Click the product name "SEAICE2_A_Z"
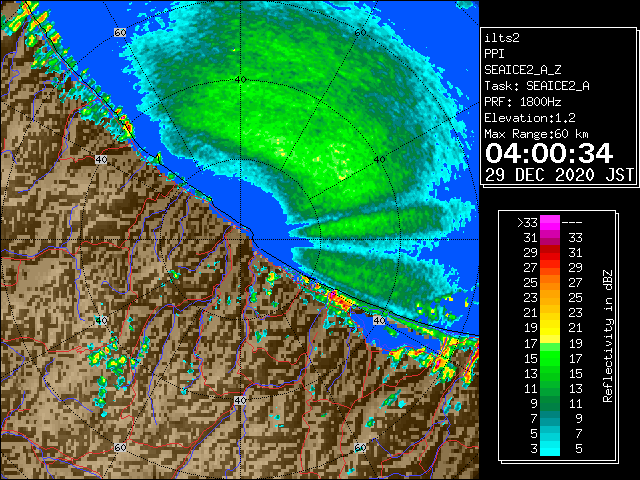The image size is (640, 480). 523,70
